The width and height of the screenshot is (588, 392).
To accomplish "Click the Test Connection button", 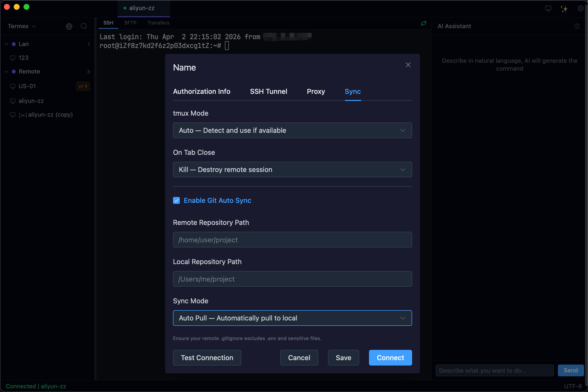I will [x=207, y=357].
